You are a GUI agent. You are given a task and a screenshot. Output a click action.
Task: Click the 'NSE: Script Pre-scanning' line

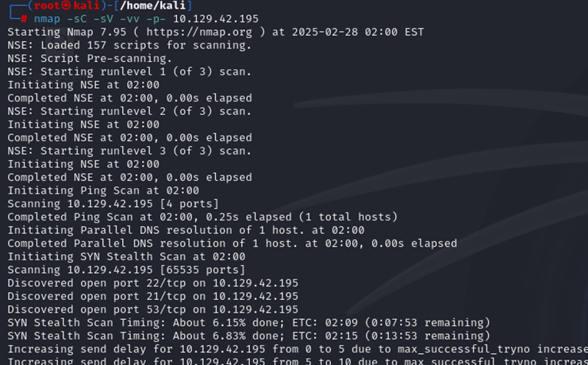point(90,59)
